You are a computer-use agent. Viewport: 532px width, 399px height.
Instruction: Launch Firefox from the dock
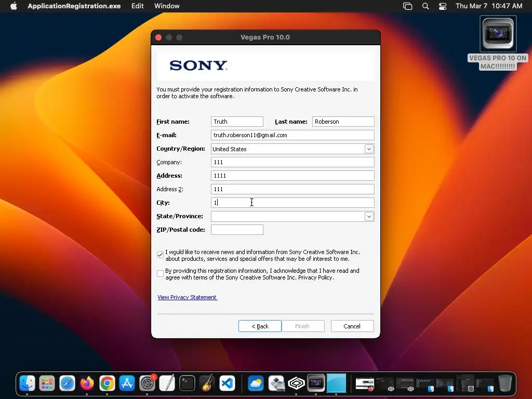(87, 383)
